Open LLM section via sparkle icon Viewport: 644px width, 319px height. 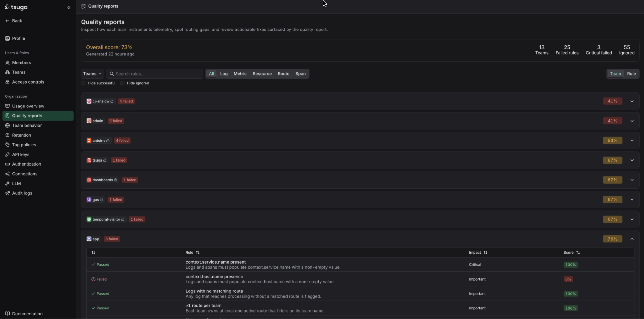coord(7,184)
